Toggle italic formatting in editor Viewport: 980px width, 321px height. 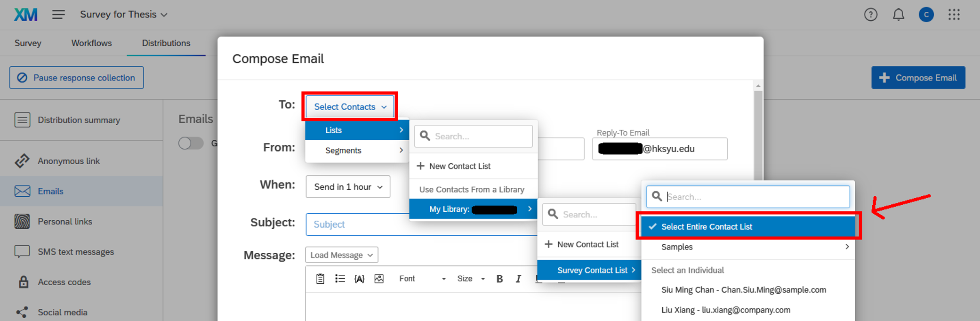518,279
